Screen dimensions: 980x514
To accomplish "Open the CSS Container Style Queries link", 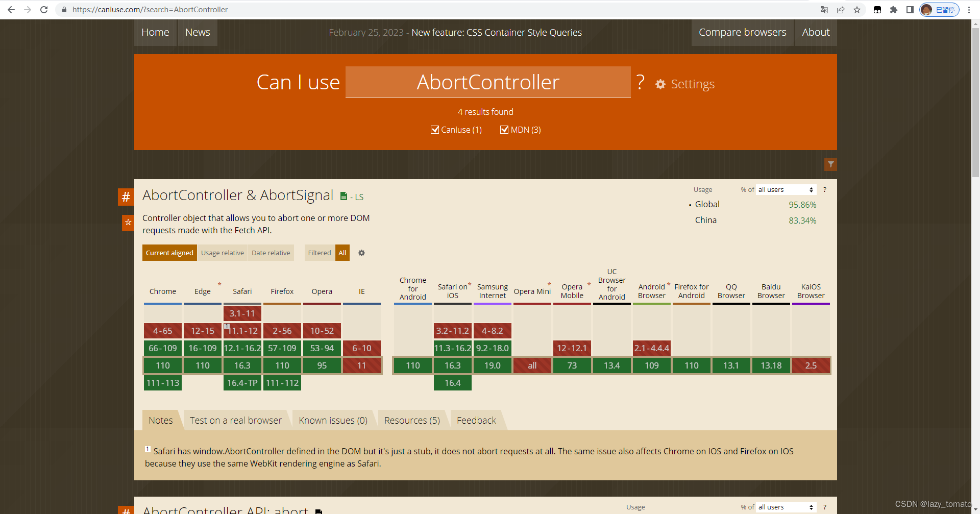I will pyautogui.click(x=523, y=32).
